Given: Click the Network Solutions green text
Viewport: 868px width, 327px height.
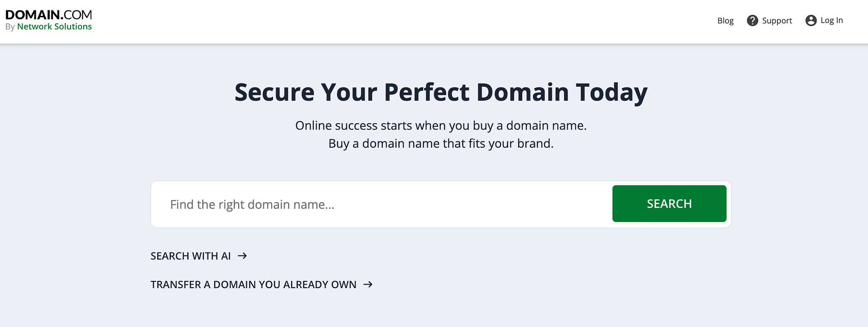Looking at the screenshot, I should click(x=54, y=27).
